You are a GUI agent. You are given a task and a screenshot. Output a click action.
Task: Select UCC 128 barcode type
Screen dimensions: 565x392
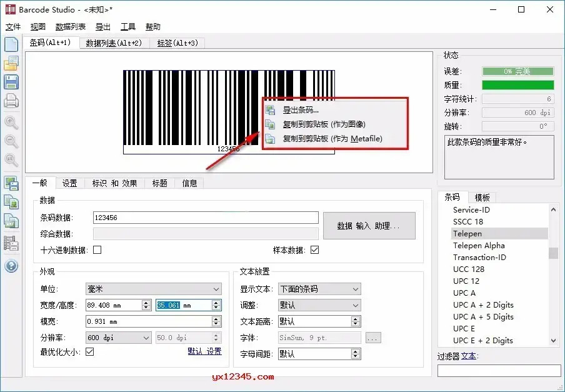pos(469,269)
